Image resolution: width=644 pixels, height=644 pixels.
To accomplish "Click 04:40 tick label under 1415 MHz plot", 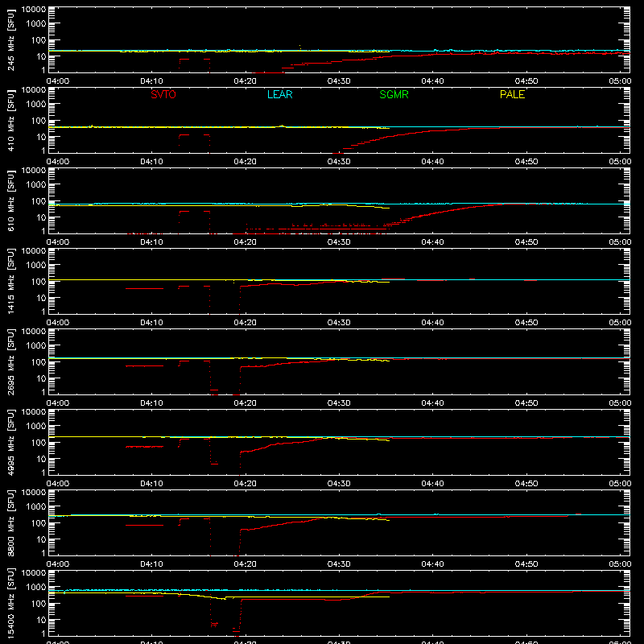I will tap(432, 323).
